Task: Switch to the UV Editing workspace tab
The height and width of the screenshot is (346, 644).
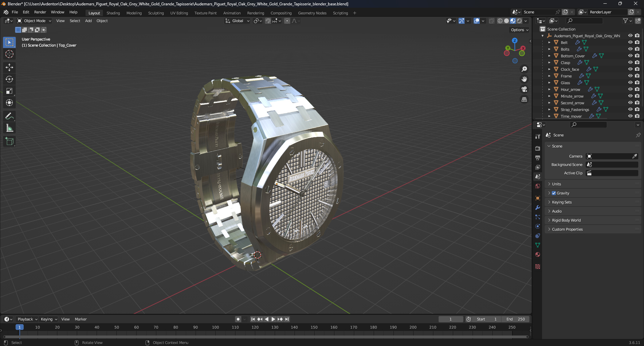Action: coord(179,13)
